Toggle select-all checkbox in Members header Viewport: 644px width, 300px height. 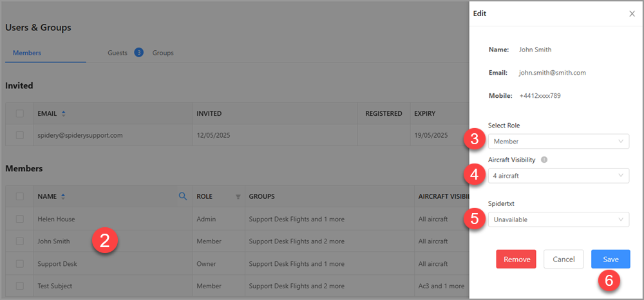[20, 196]
